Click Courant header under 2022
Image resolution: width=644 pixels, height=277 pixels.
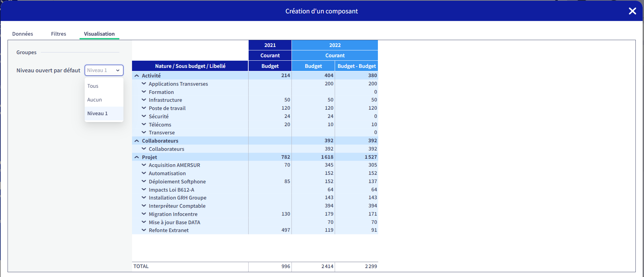click(335, 55)
